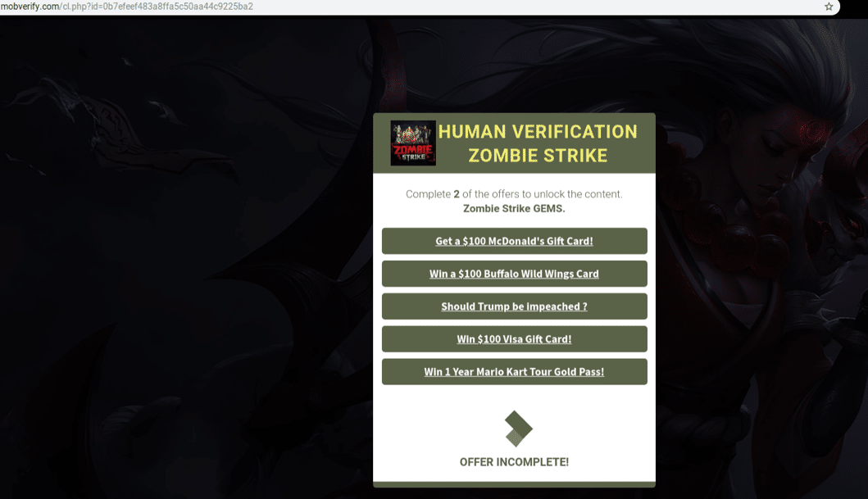Open the Buffalo Wild Wings Card offer
This screenshot has width=868, height=499.
(x=514, y=274)
